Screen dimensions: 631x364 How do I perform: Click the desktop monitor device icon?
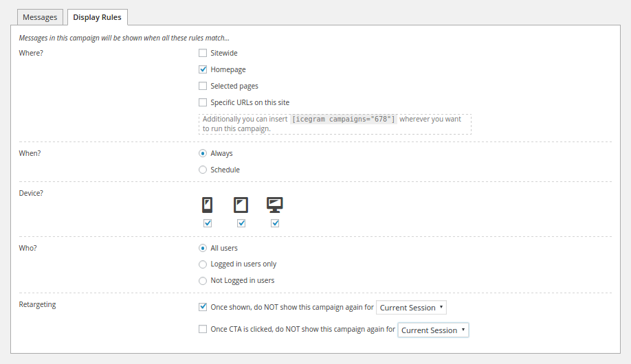[275, 205]
